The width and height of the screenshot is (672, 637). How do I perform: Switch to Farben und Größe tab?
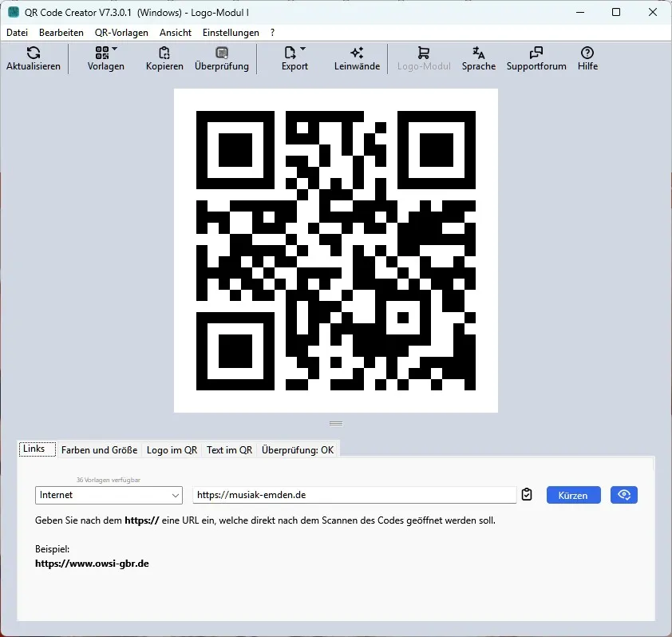pos(100,450)
